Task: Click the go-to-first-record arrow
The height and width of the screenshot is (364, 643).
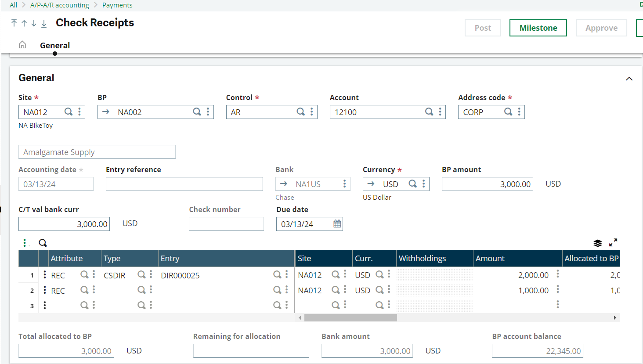Action: click(14, 24)
